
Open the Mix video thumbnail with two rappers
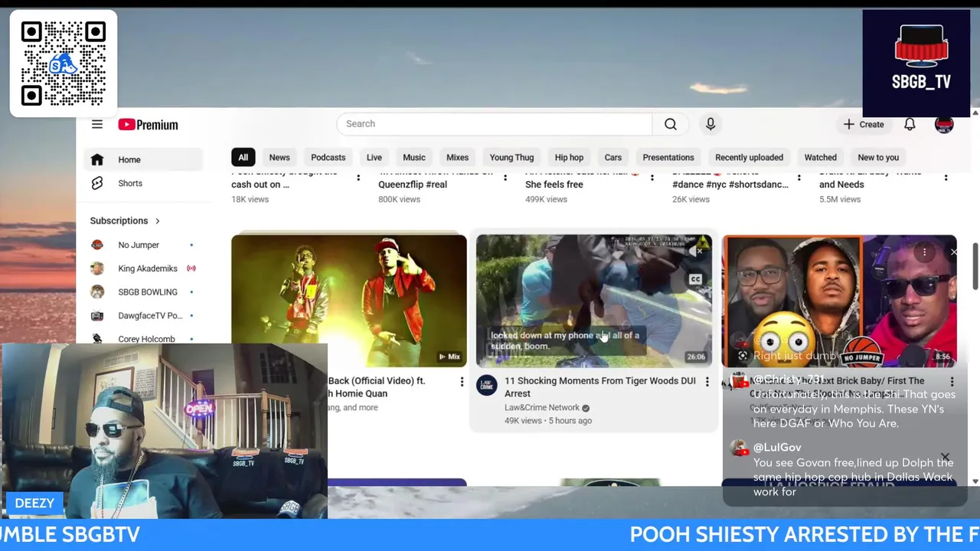349,301
